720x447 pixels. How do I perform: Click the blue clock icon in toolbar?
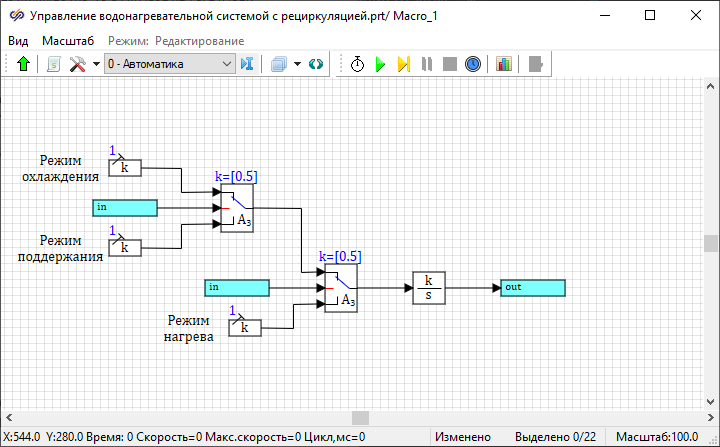tap(473, 64)
